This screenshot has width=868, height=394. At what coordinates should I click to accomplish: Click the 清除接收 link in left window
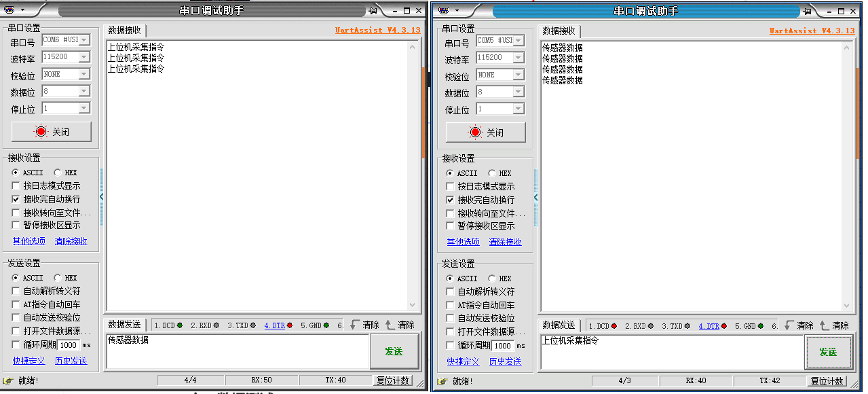pos(71,241)
